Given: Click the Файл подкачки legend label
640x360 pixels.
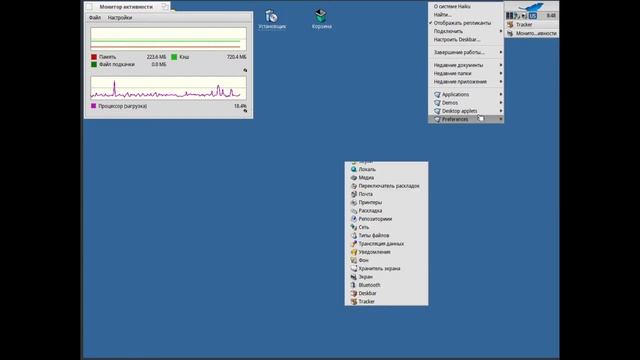Looking at the screenshot, I should 117,64.
